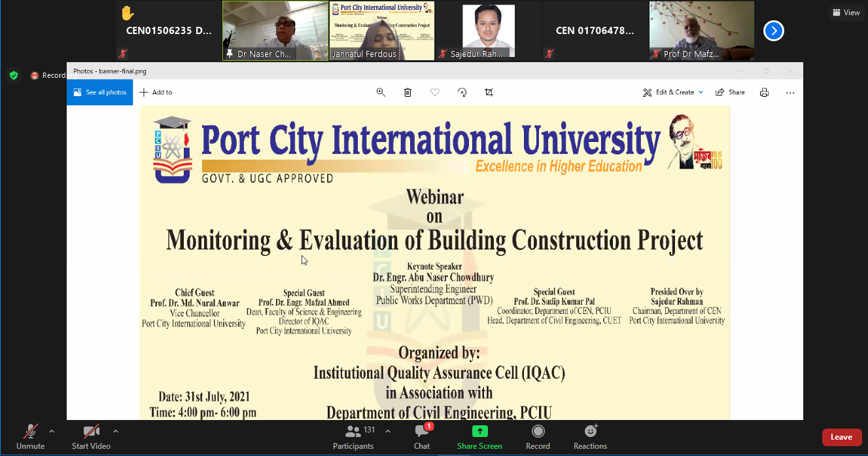This screenshot has width=868, height=456.
Task: Select the Dr Naser Ch... video thumbnail
Action: (x=275, y=31)
